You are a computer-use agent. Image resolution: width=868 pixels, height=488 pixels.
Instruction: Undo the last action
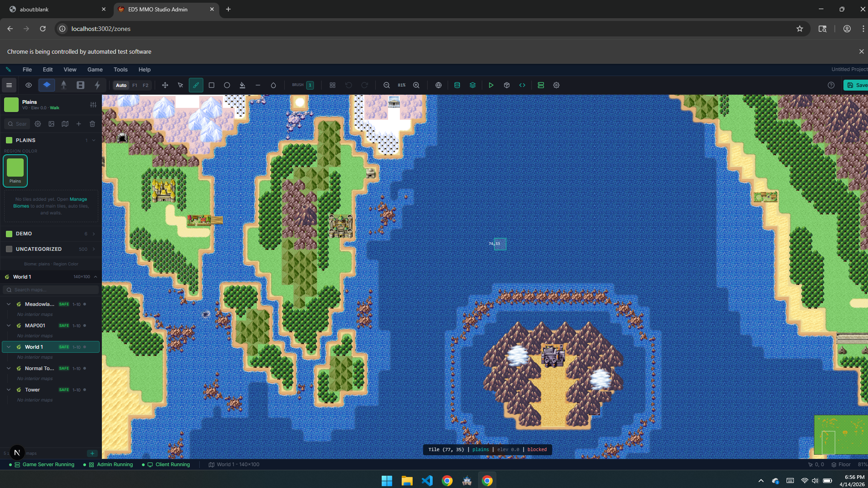click(348, 85)
